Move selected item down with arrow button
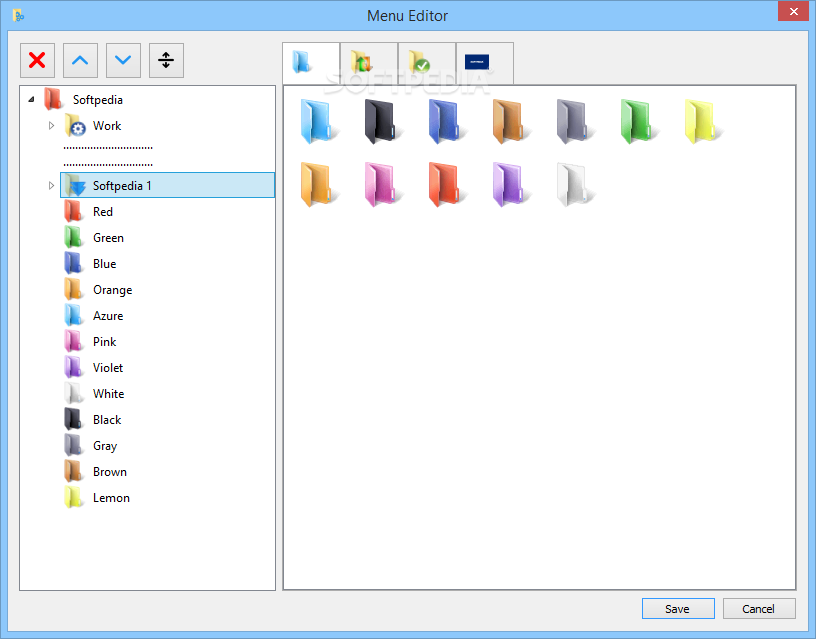 coord(123,60)
